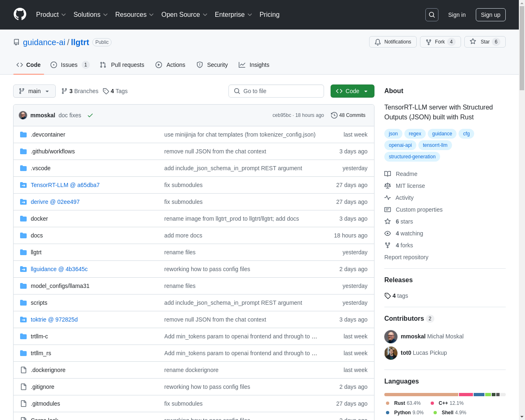525x420 pixels.
Task: Switch to the Issues tab
Action: point(70,65)
